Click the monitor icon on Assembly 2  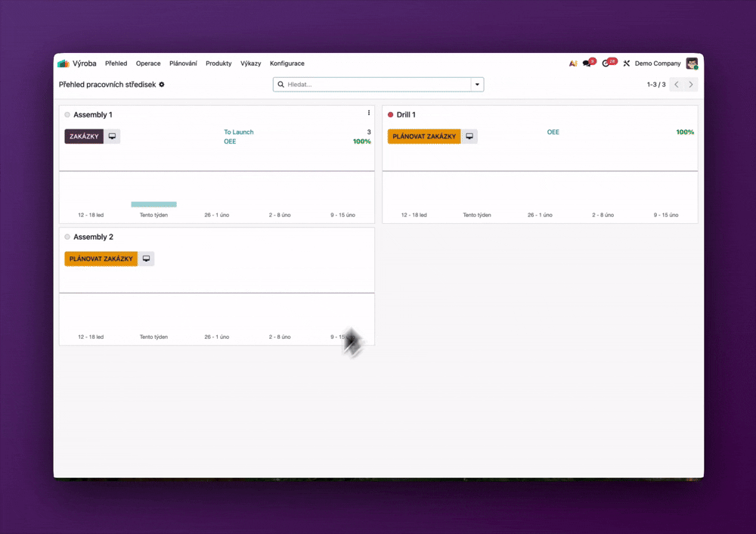coord(146,259)
